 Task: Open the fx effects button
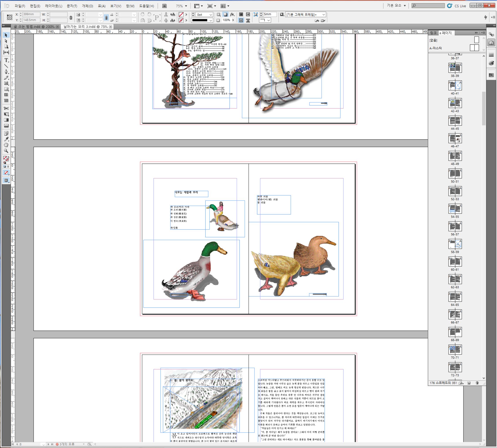232,15
